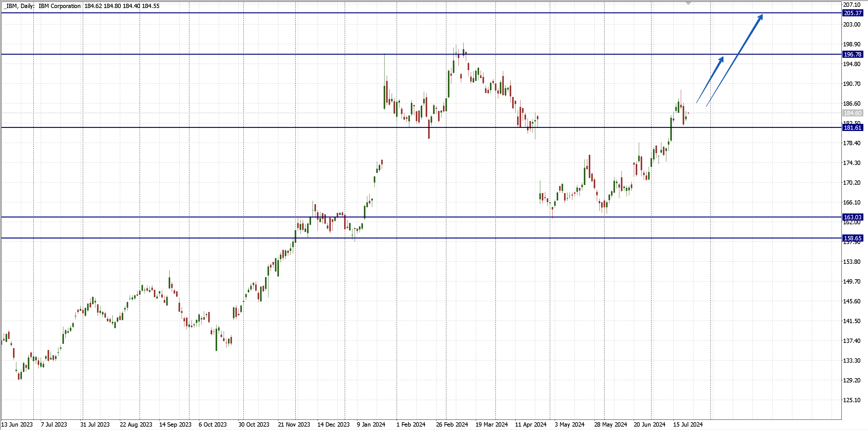868x430 pixels.
Task: Click the 194.80 value on the price scale
Action: [x=852, y=64]
